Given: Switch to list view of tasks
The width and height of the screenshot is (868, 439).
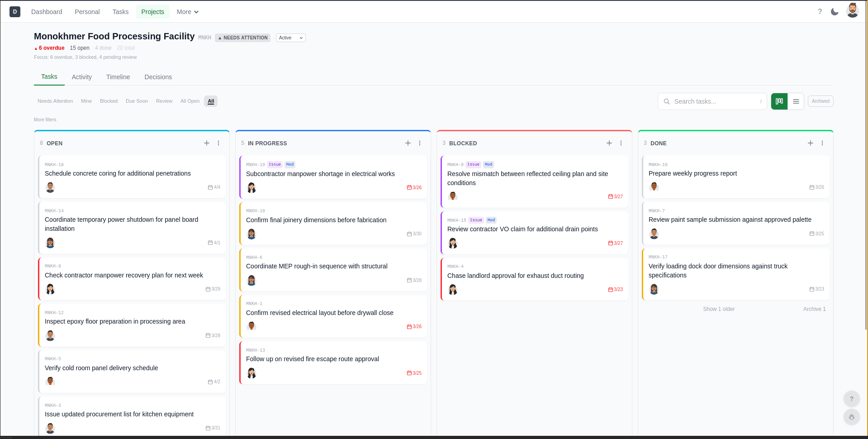Looking at the screenshot, I should 796,101.
